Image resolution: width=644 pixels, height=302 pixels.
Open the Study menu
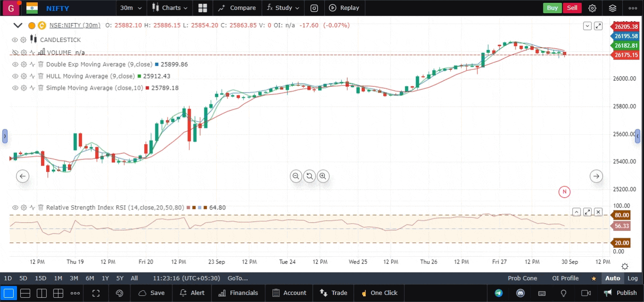(283, 8)
